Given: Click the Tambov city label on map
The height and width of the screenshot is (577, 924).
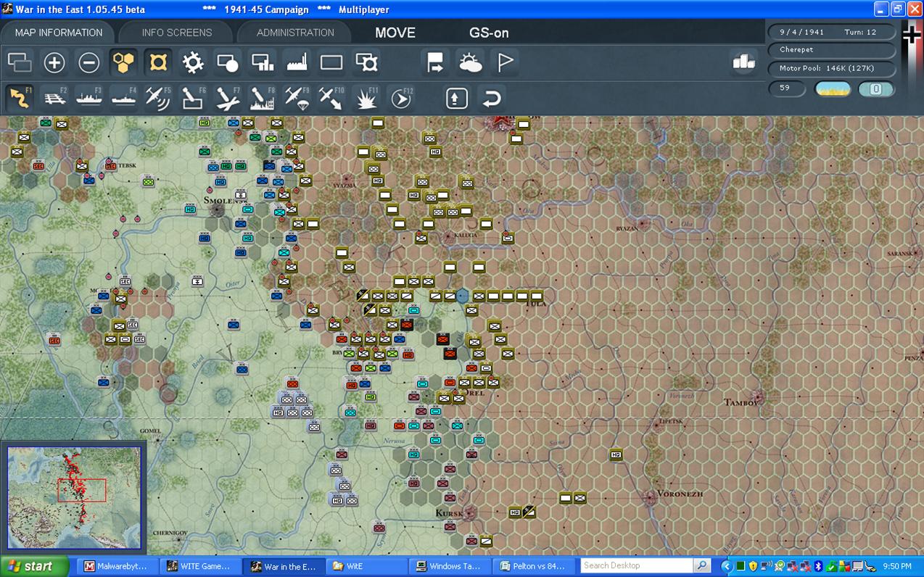Looking at the screenshot, I should click(742, 402).
